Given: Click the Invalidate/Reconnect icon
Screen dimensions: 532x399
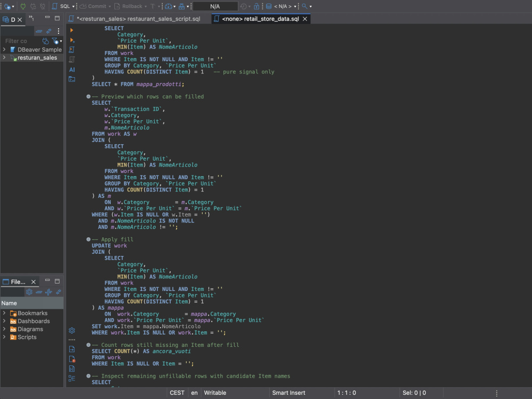Looking at the screenshot, I should click(33, 6).
